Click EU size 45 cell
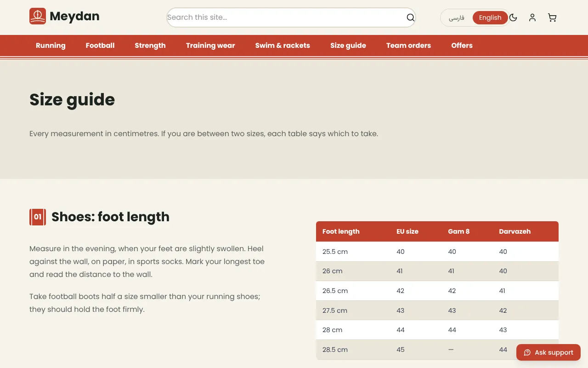588x368 pixels. (x=416, y=350)
